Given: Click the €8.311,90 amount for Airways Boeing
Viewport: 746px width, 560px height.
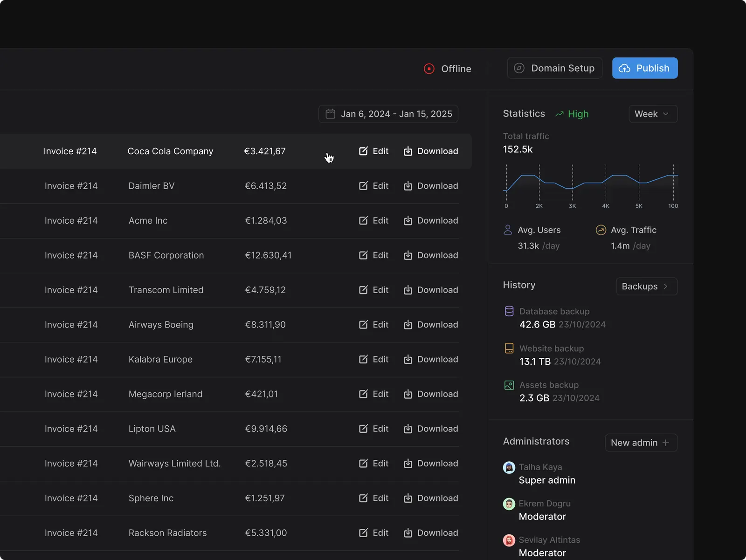Looking at the screenshot, I should click(x=265, y=325).
